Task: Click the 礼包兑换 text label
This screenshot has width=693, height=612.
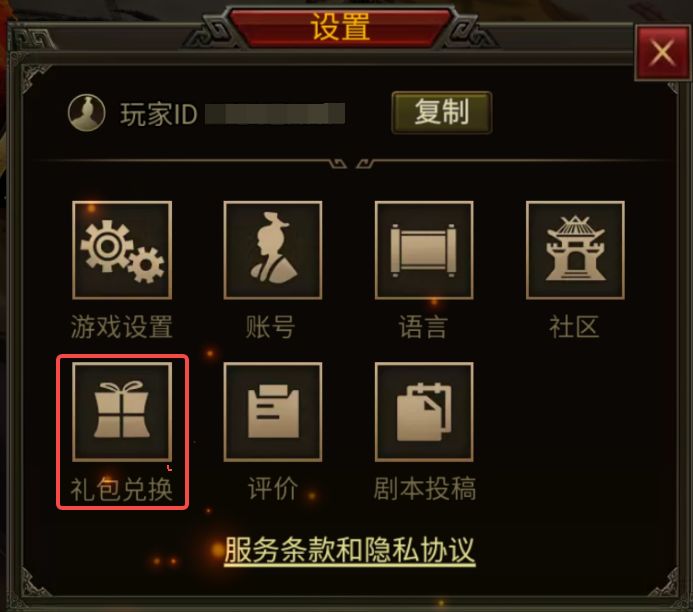Action: (122, 489)
